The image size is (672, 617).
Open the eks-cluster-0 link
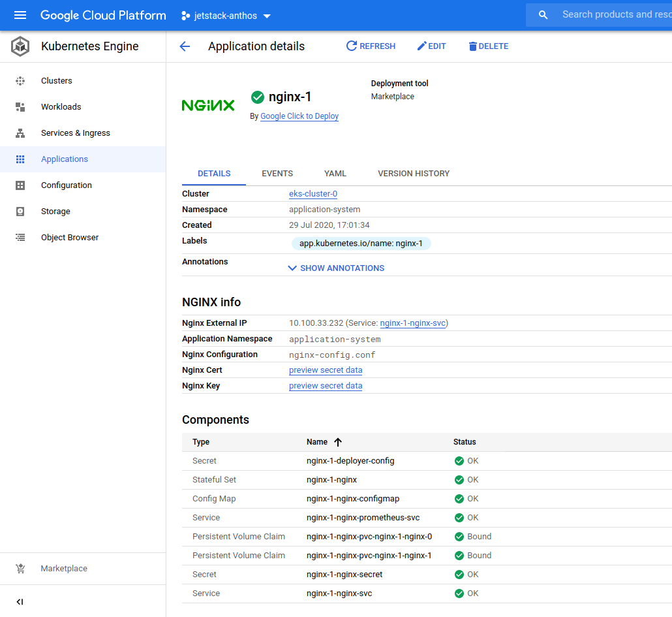pyautogui.click(x=313, y=193)
